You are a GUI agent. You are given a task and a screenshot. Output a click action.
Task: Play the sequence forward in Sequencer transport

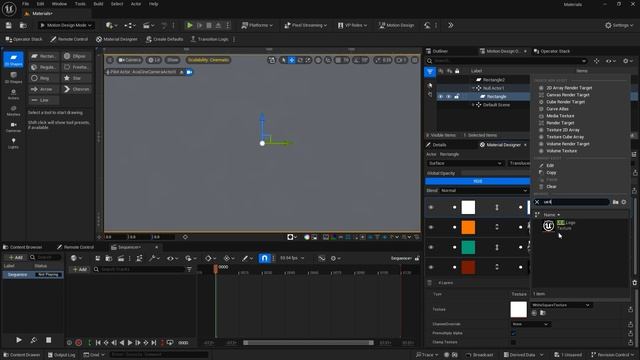point(130,342)
